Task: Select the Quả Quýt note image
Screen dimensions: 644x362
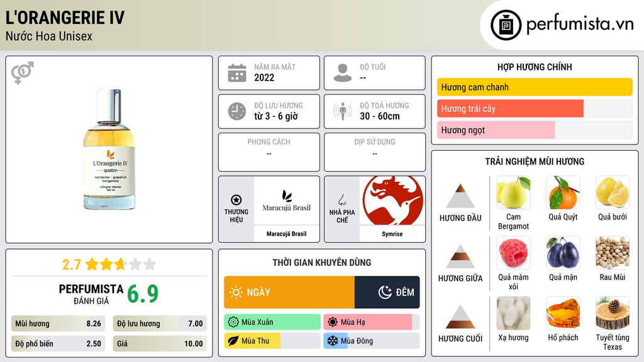Action: [x=563, y=192]
